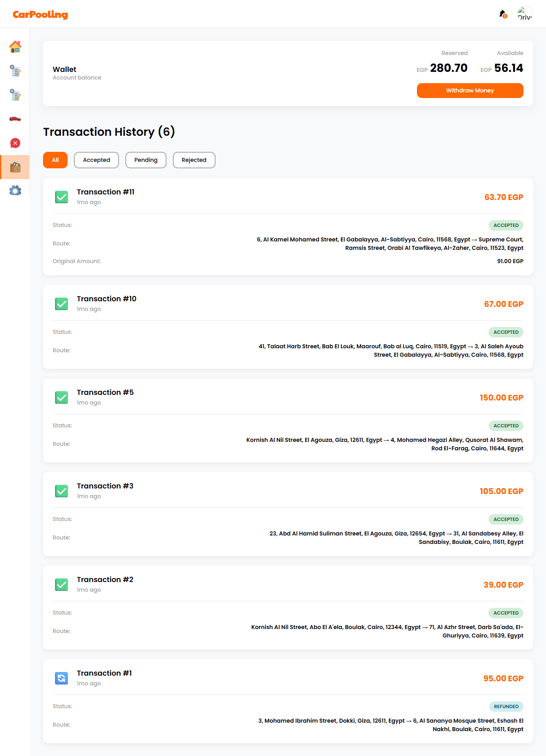This screenshot has width=546, height=756.
Task: Click the blue refund icon on Transaction #1
Action: pos(62,678)
